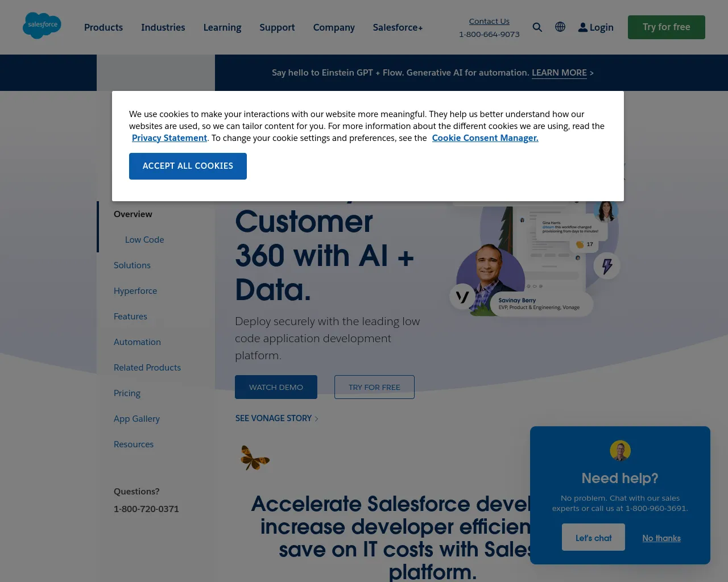Select Overview in the sidebar
Viewport: 728px width, 582px height.
[x=133, y=214]
